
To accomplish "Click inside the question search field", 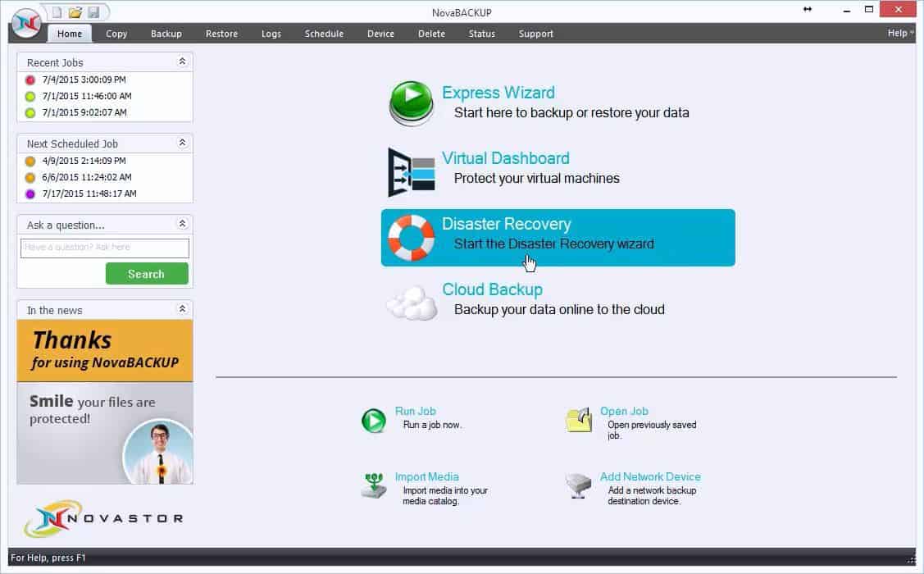I will tap(104, 248).
